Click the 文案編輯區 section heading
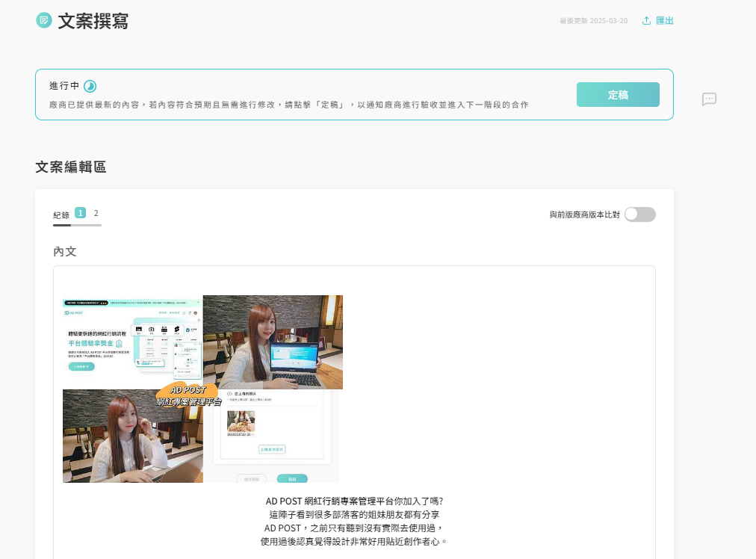Viewport: 756px width, 559px height. (71, 167)
